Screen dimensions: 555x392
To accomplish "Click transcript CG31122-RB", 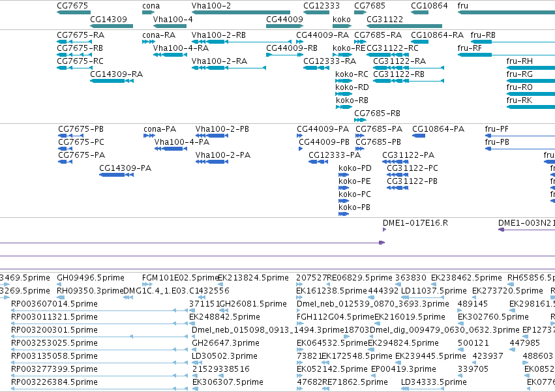I will 408,81.
